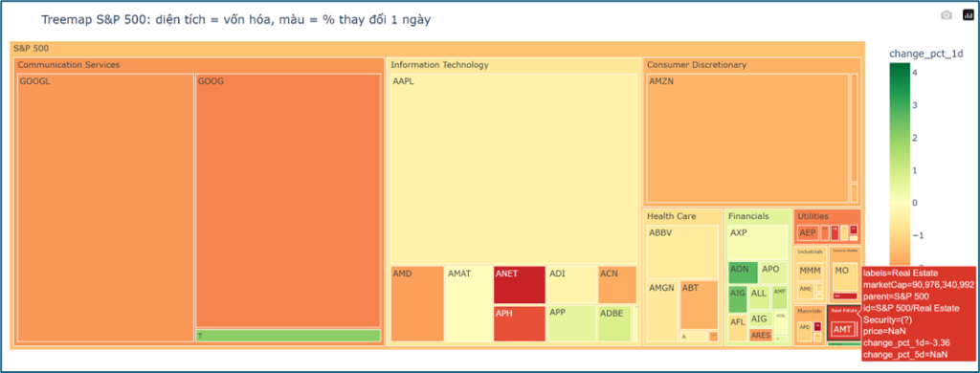Screen dimensions: 980x373
Task: Click the S&P 500 root header
Action: (437, 48)
